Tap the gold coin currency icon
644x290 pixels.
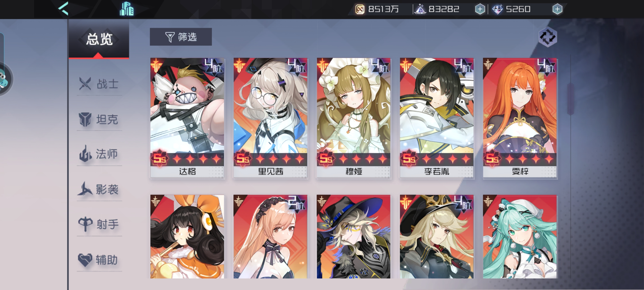pyautogui.click(x=360, y=9)
